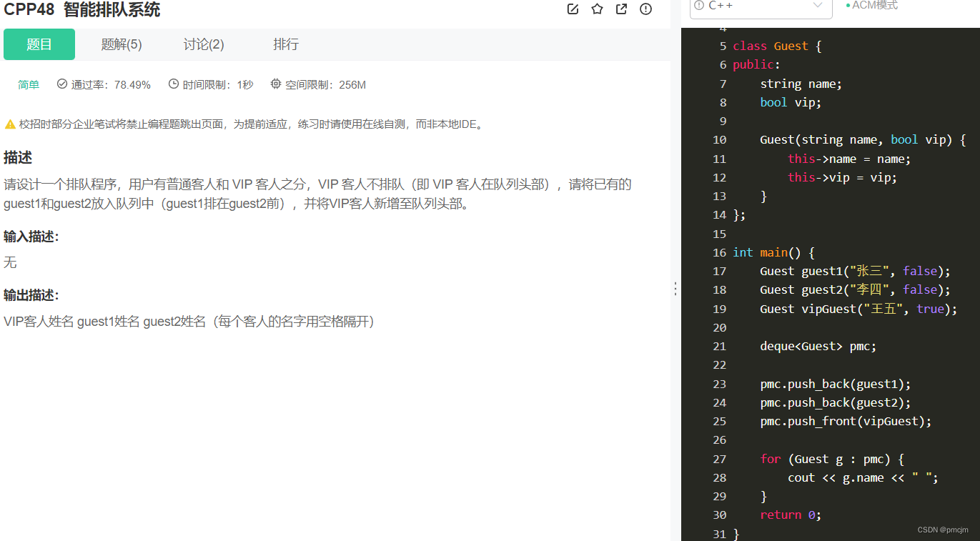Click code line 'class Guest {'
This screenshot has width=980, height=541.
click(x=777, y=46)
